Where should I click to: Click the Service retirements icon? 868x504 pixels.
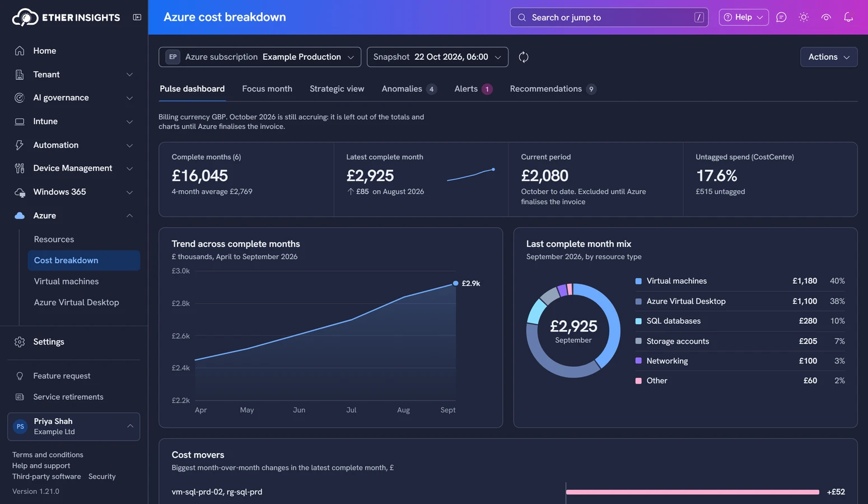click(x=20, y=397)
